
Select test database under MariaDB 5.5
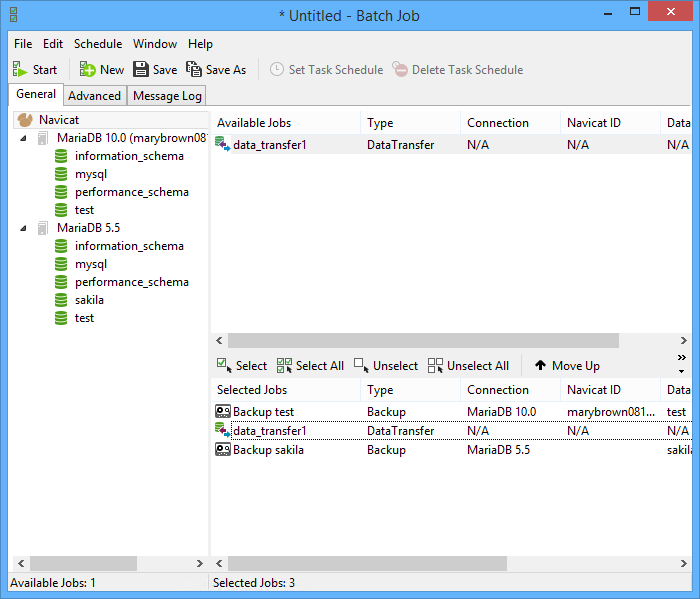(x=84, y=318)
